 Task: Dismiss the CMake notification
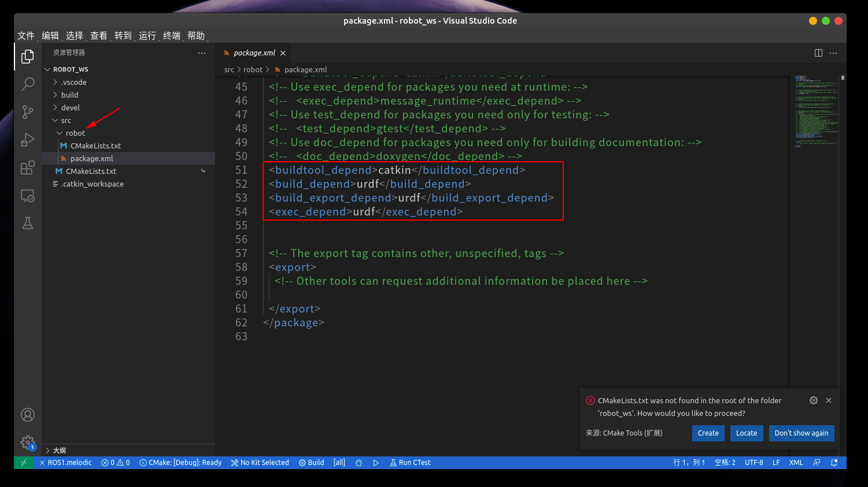point(829,400)
